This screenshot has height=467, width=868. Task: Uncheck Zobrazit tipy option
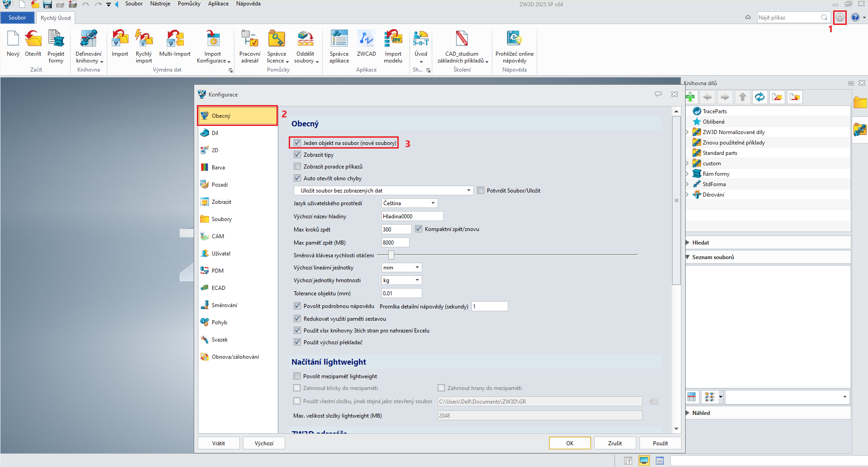(x=297, y=154)
